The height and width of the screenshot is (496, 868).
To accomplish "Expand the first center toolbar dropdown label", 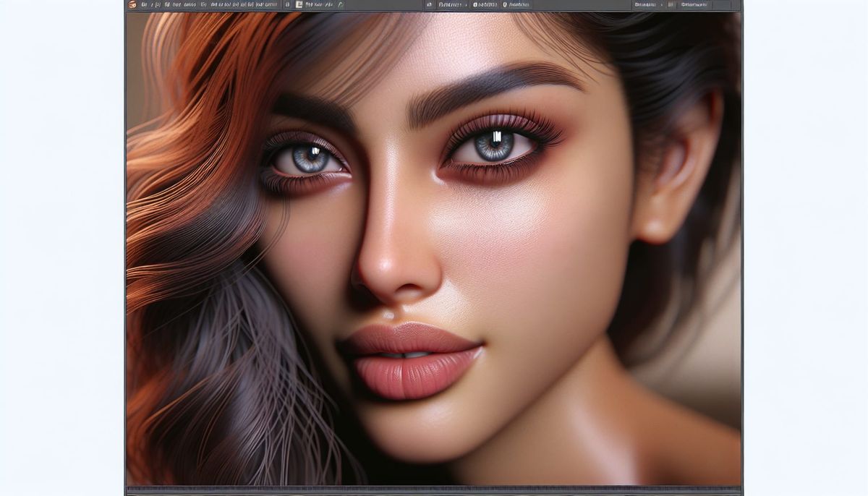I will point(450,4).
